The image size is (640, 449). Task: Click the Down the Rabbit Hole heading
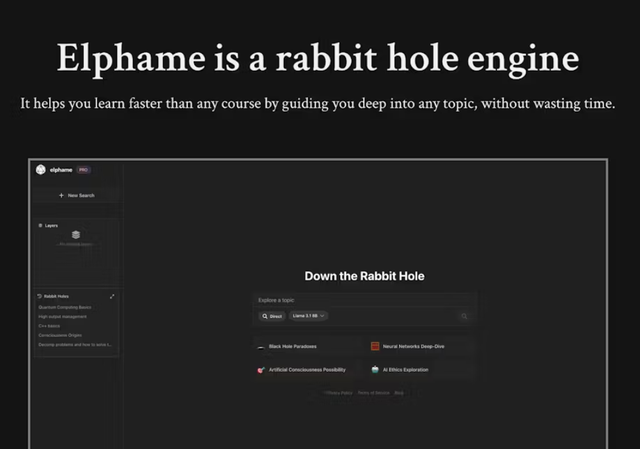click(364, 276)
